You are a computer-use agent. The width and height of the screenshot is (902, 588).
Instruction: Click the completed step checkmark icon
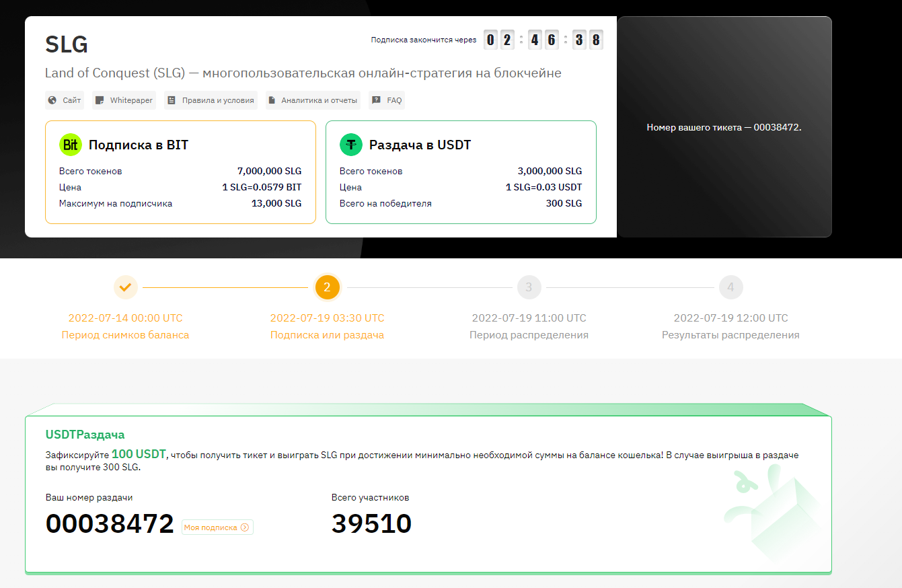[x=126, y=288]
